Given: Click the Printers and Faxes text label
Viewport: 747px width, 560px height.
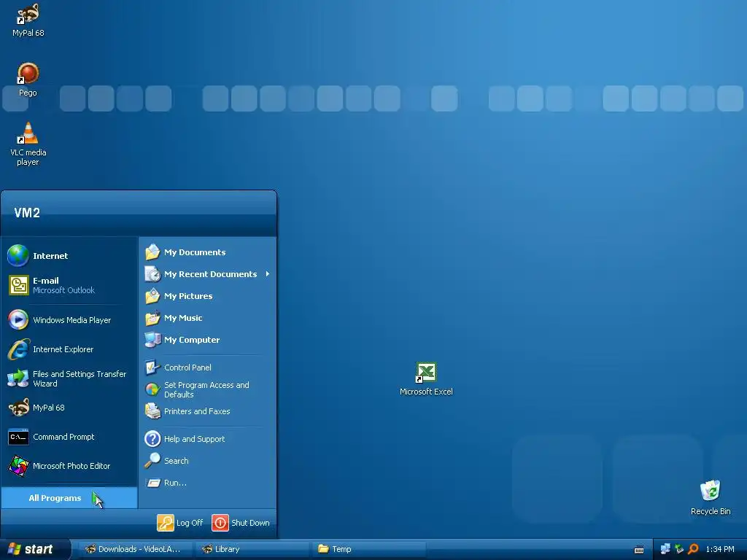Looking at the screenshot, I should [197, 411].
